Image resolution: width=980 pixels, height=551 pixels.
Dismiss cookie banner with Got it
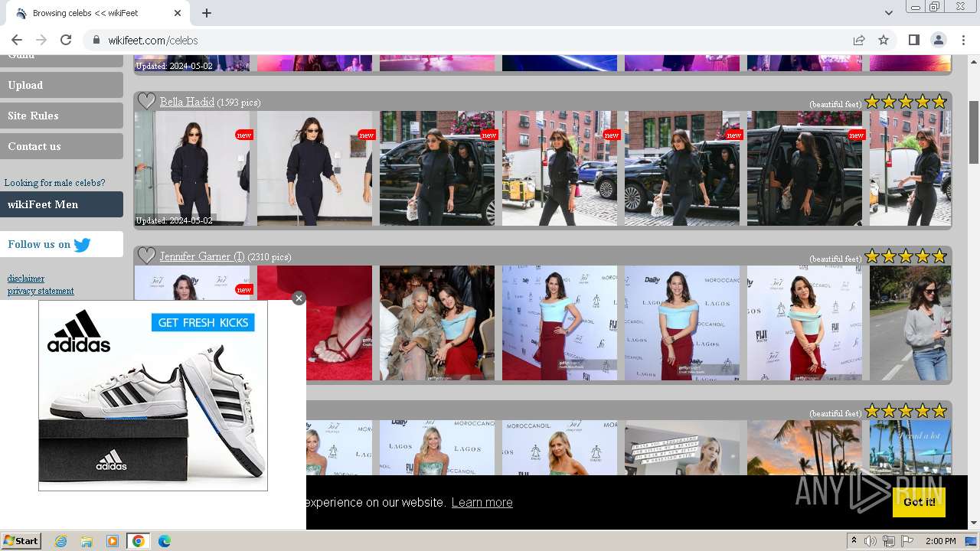[x=919, y=502]
